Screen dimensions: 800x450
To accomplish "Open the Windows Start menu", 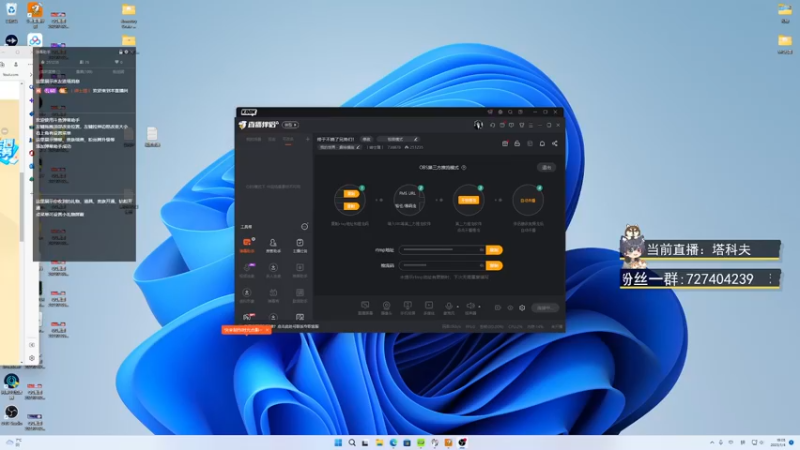I will tap(338, 442).
